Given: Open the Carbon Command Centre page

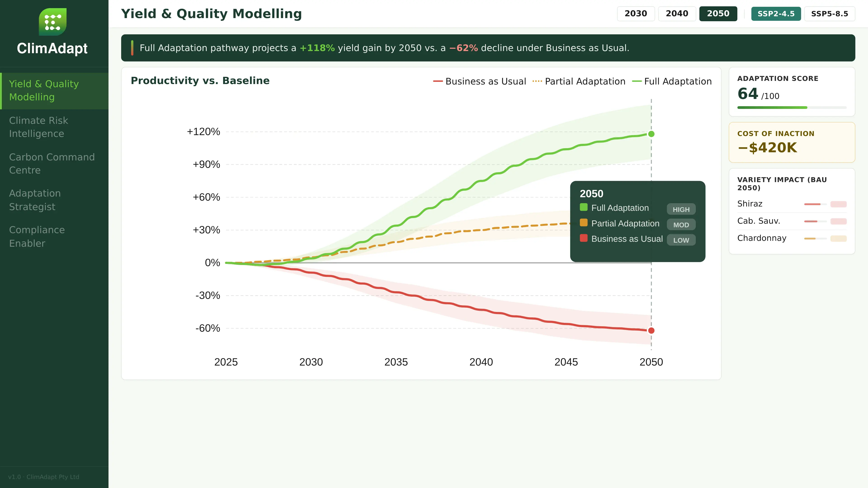Looking at the screenshot, I should click(x=52, y=163).
